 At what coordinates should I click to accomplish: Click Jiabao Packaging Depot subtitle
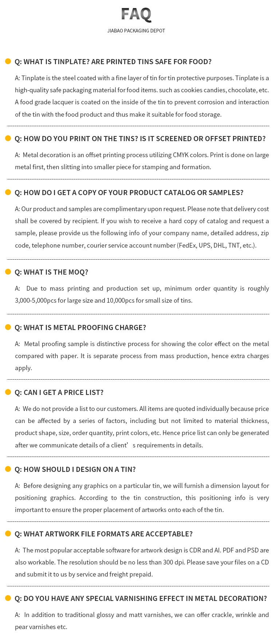pyautogui.click(x=136, y=31)
